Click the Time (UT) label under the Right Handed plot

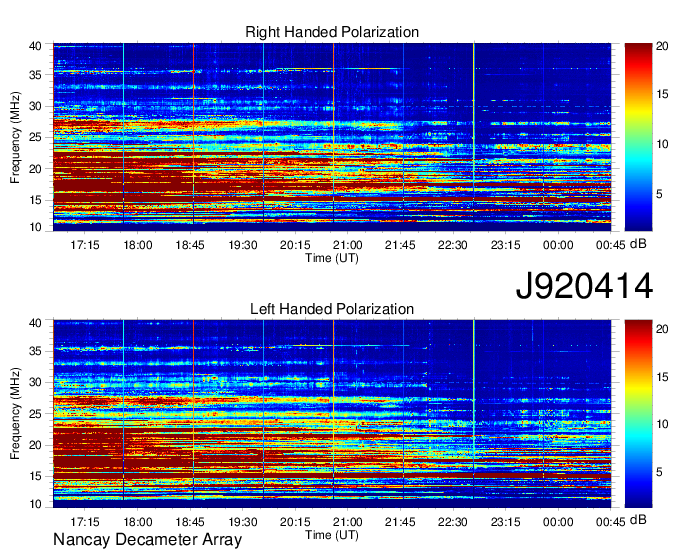pyautogui.click(x=332, y=258)
